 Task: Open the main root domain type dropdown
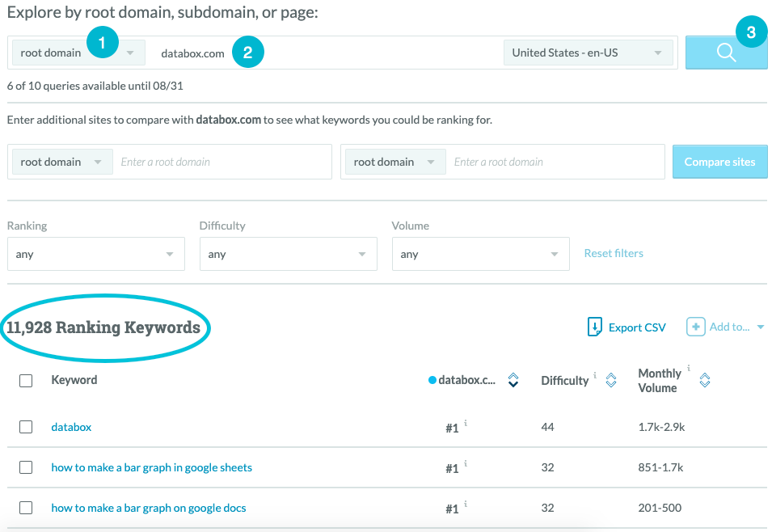point(78,53)
